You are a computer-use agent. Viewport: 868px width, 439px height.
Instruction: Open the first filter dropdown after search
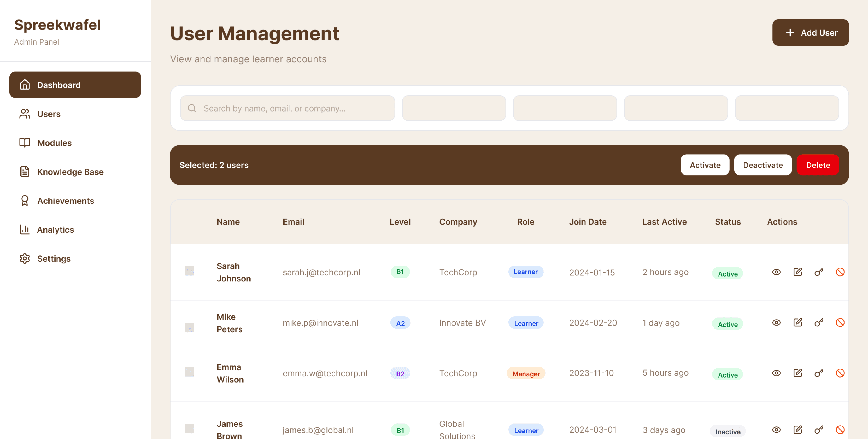454,108
